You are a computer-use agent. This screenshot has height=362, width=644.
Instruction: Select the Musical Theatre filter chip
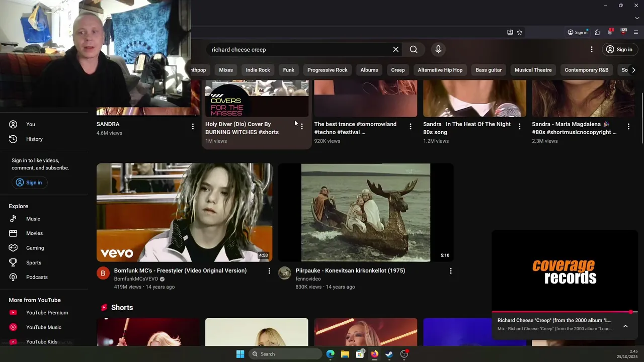coord(533,70)
